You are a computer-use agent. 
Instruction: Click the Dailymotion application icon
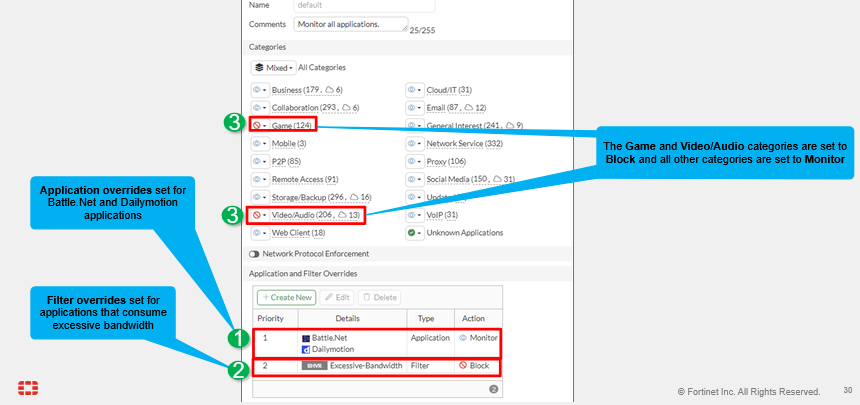(x=306, y=349)
